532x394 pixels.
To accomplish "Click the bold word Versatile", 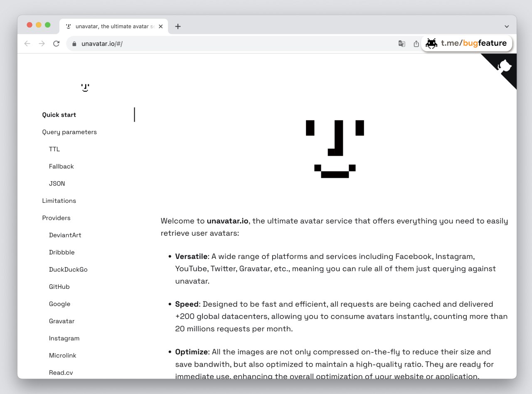I will pyautogui.click(x=192, y=256).
